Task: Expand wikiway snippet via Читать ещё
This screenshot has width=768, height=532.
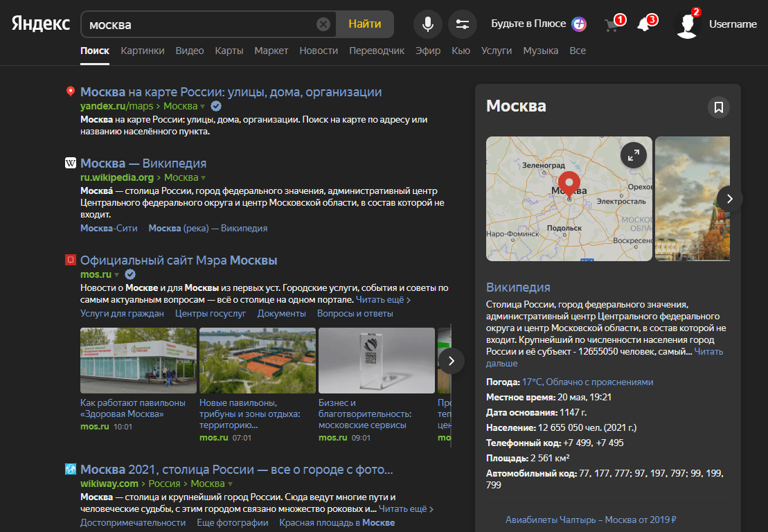Action: 406,509
